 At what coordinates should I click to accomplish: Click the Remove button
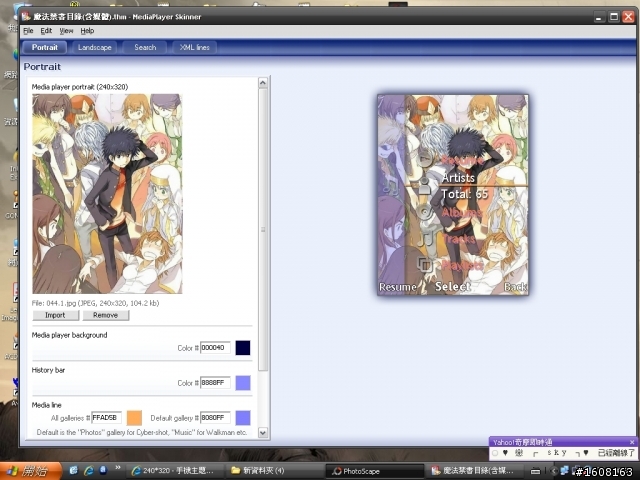(x=105, y=315)
